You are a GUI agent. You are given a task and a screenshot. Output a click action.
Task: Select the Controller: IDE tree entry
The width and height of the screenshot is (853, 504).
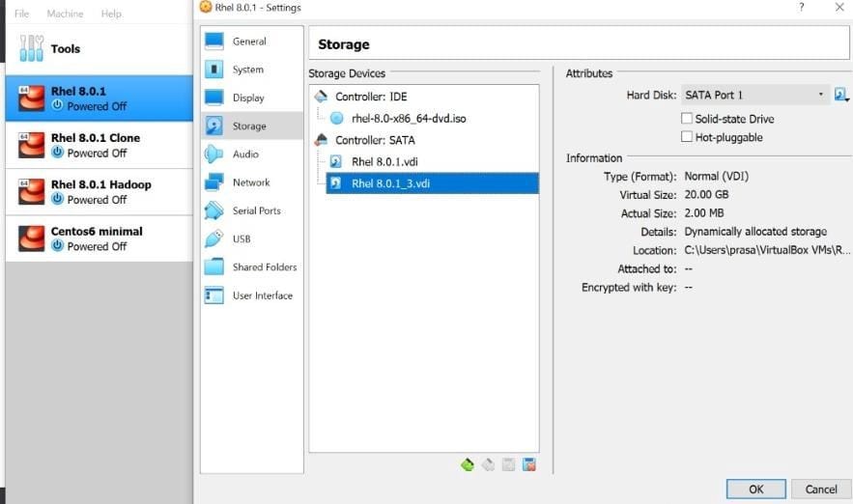371,97
